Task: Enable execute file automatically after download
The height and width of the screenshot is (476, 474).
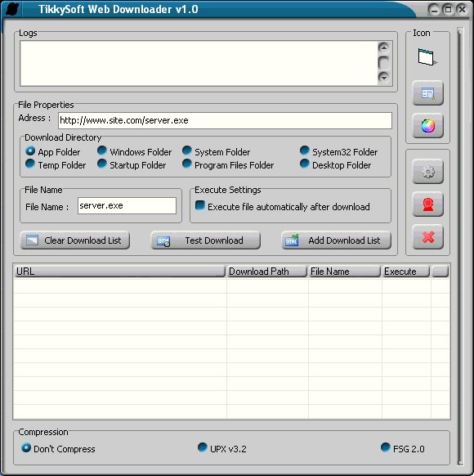Action: (200, 205)
